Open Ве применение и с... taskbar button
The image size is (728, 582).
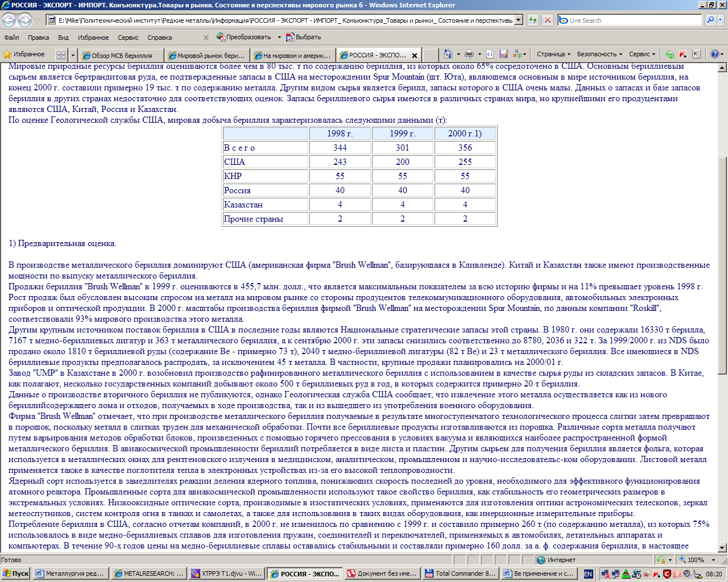538,573
